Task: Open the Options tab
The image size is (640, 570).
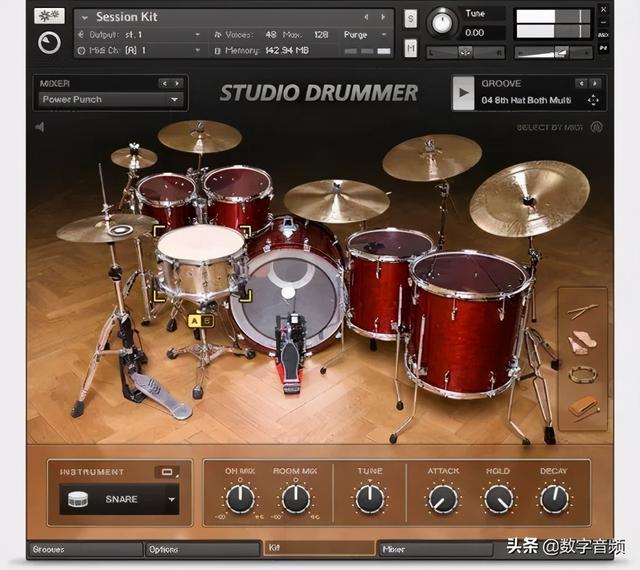Action: [x=202, y=550]
